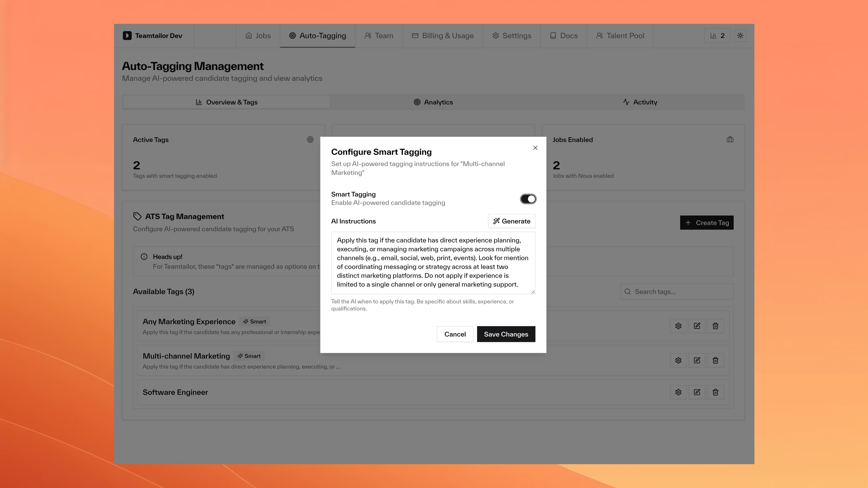Open the analytics stats icon showing 2

717,35
